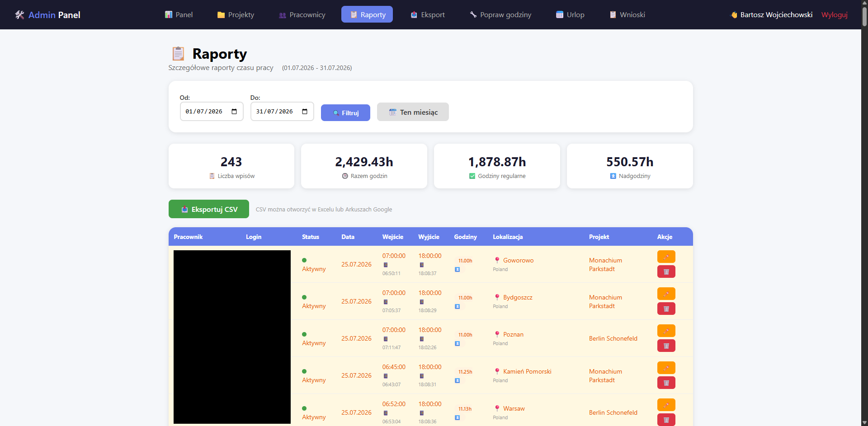Click the scrollbar down arrow

coord(864,423)
